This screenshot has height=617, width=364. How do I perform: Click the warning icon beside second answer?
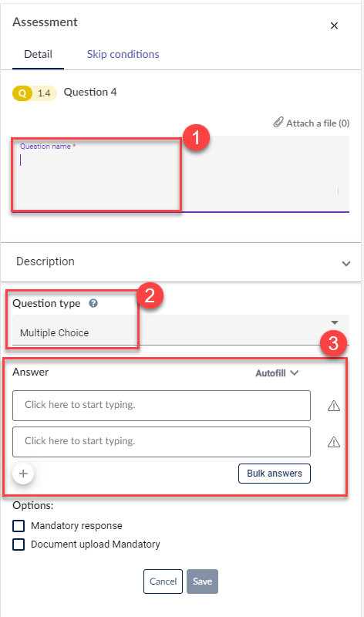(x=334, y=442)
